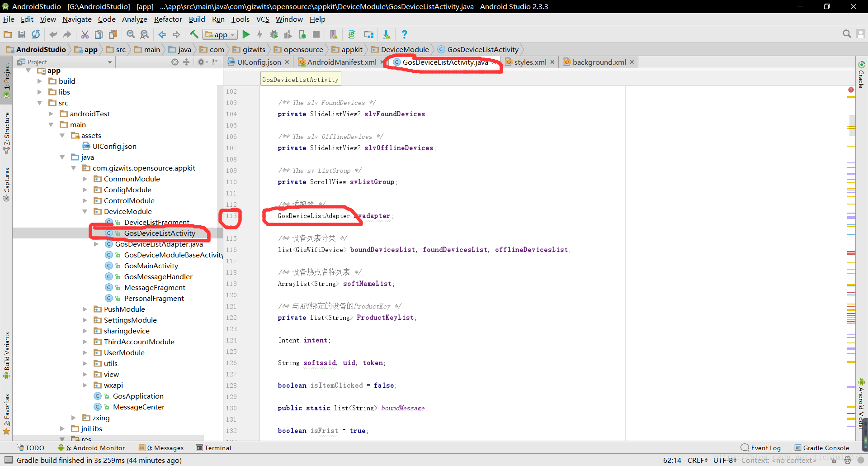
Task: Click Scroll from Source crosshair icon
Action: tap(175, 62)
